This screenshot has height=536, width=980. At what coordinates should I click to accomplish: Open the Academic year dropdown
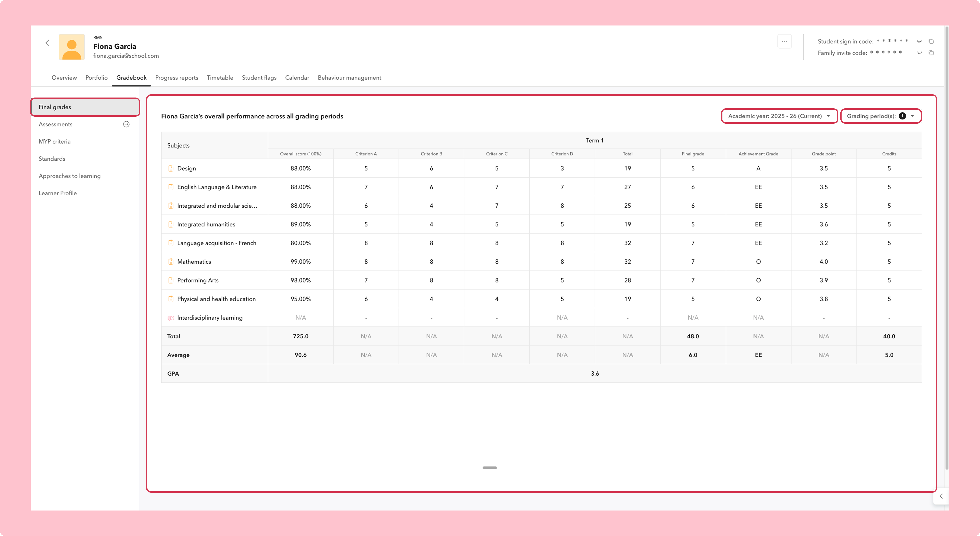tap(779, 116)
